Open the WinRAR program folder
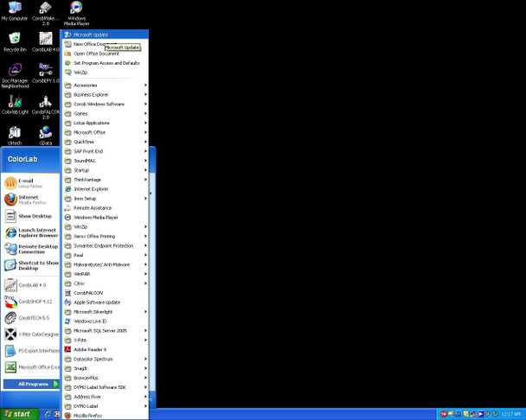This screenshot has height=420, width=526. (105, 274)
